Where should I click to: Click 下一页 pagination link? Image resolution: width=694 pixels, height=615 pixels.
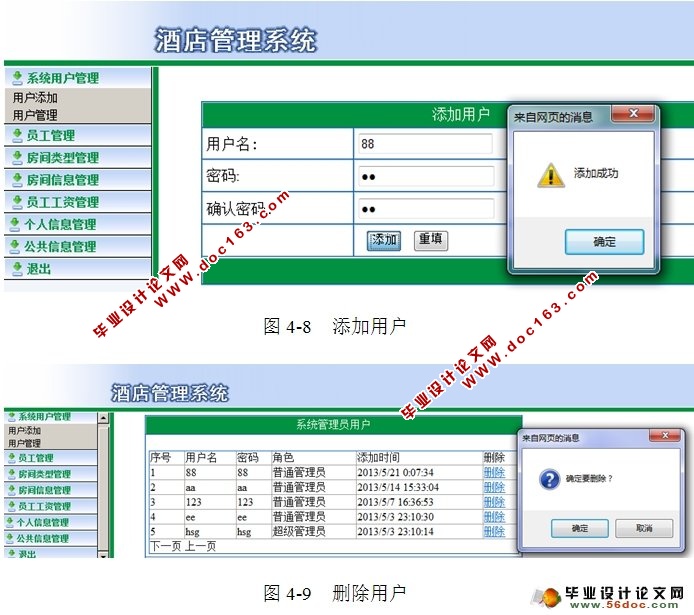(166, 546)
